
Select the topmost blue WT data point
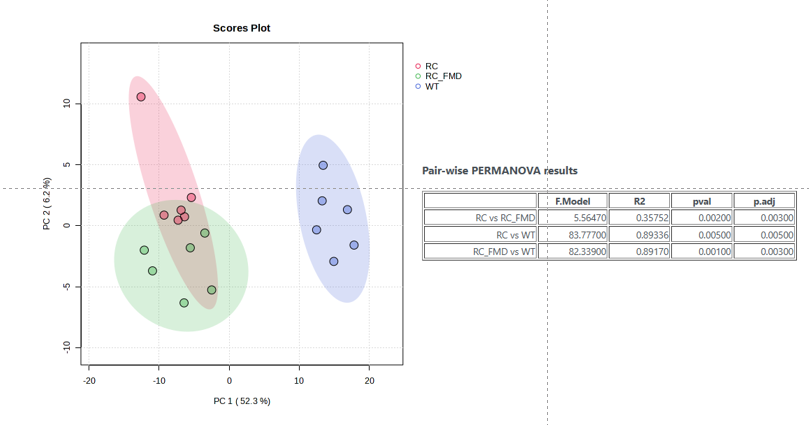click(323, 165)
